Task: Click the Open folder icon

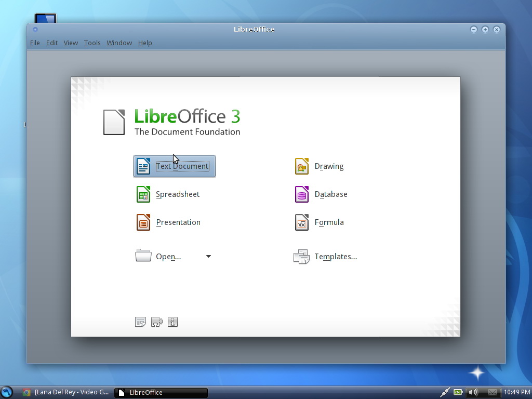Action: 143,256
